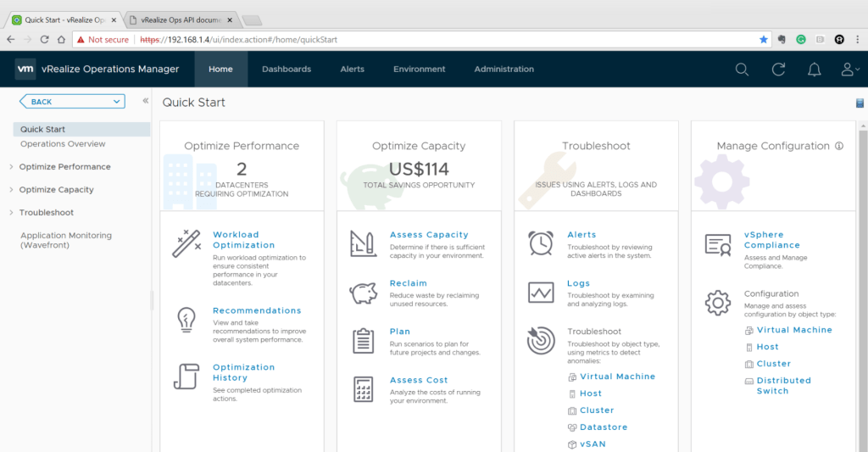Click the Recommendations lightbulb icon
Image resolution: width=868 pixels, height=452 pixels.
coord(186,319)
